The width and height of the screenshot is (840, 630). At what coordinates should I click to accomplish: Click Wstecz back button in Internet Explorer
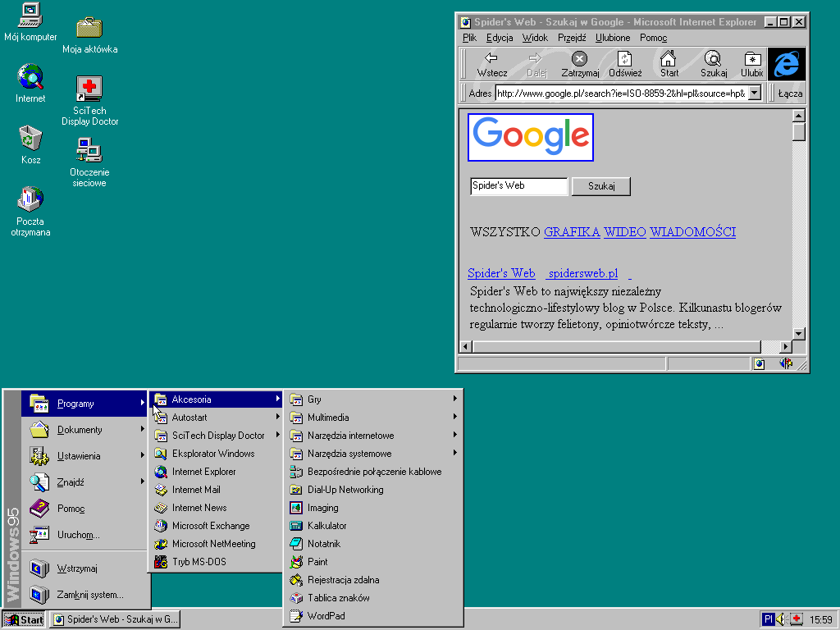[x=492, y=64]
